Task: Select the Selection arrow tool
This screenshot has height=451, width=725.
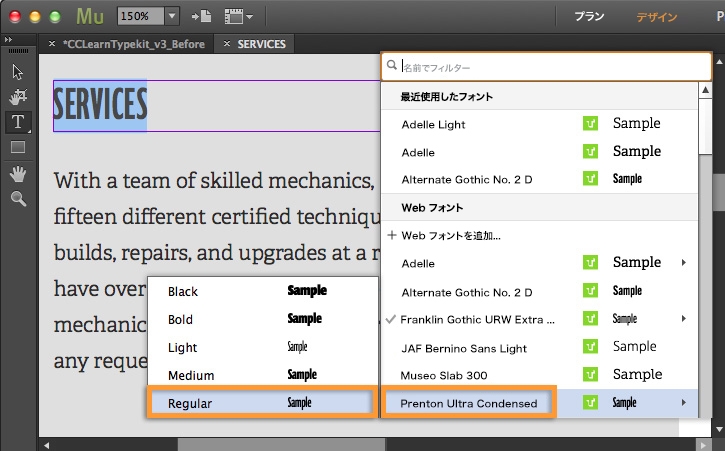Action: click(x=18, y=72)
